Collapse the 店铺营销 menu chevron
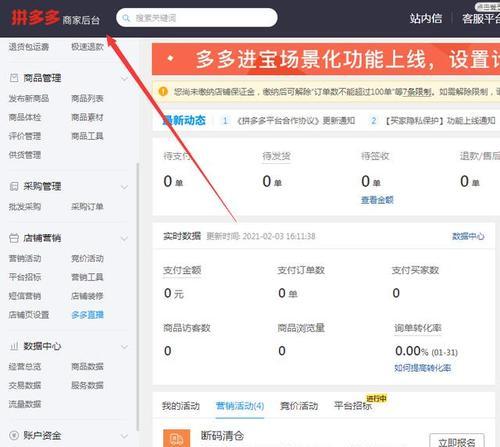The width and height of the screenshot is (500, 447). pyautogui.click(x=124, y=238)
